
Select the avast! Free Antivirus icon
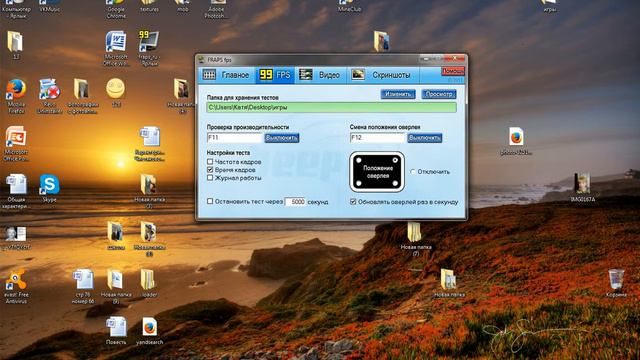coord(16,287)
